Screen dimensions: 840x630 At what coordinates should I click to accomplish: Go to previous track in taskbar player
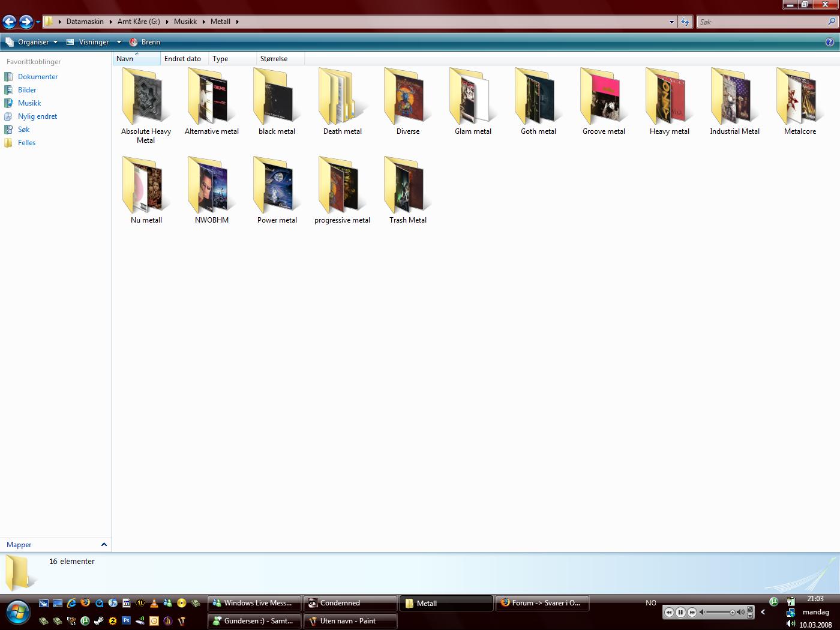tap(669, 612)
